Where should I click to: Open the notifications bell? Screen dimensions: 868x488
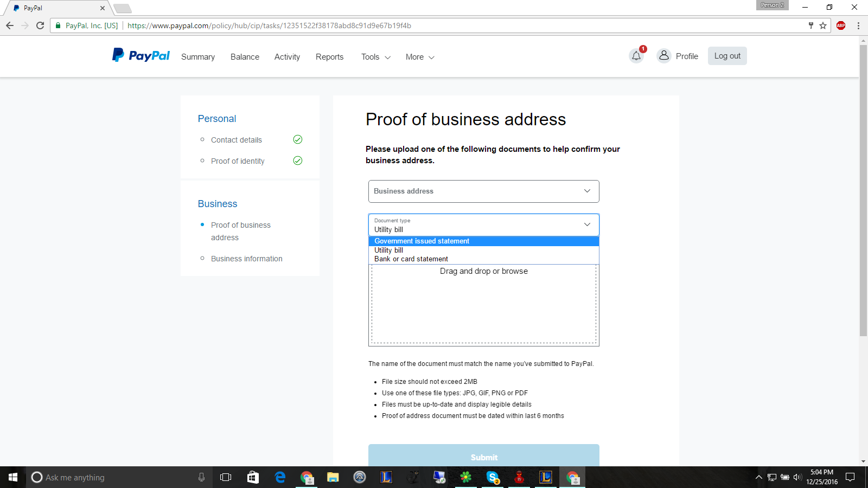coord(636,56)
